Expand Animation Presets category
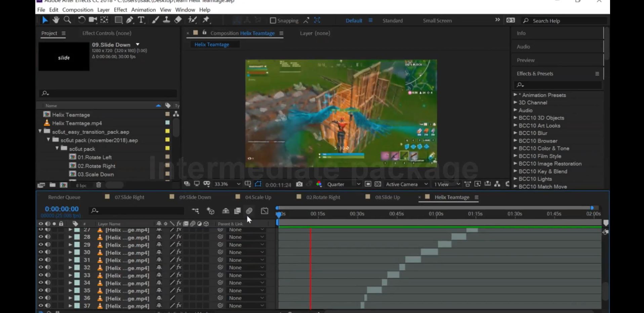The image size is (644, 313). 515,95
